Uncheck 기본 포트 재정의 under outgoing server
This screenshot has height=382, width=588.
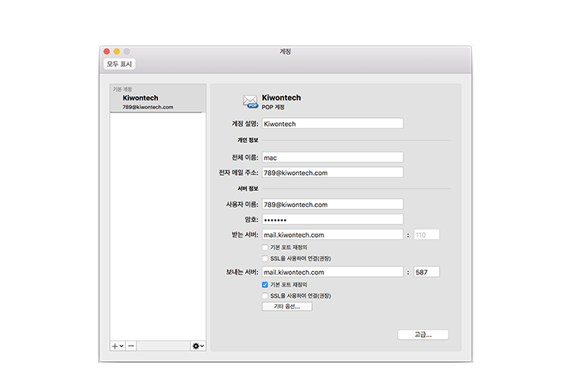[x=266, y=284]
